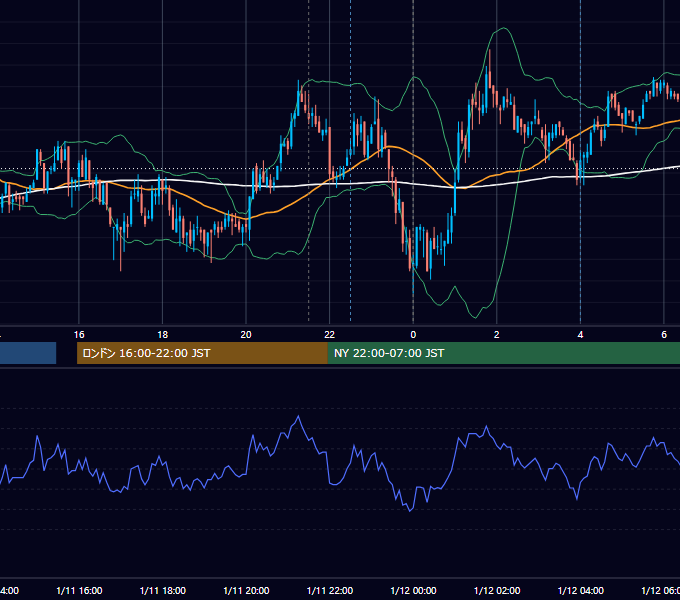Click the NY 22:00-07:00 JST session bar
Image resolution: width=680 pixels, height=600 pixels.
[503, 353]
